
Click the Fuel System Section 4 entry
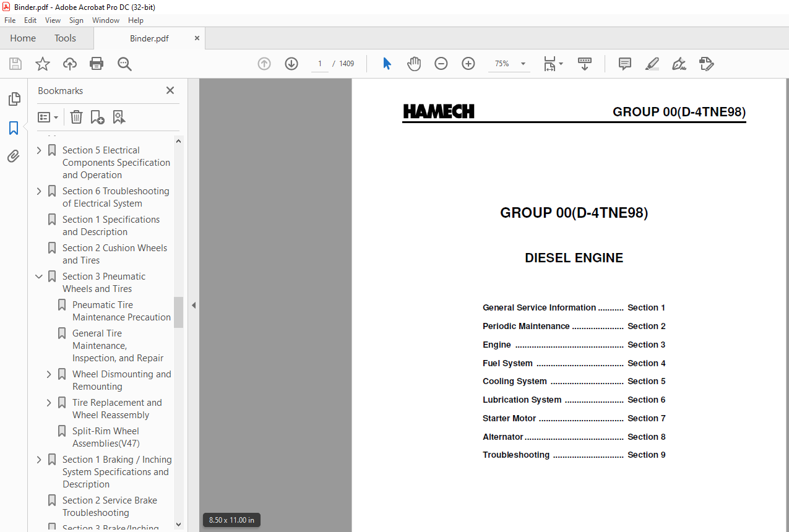click(x=574, y=363)
